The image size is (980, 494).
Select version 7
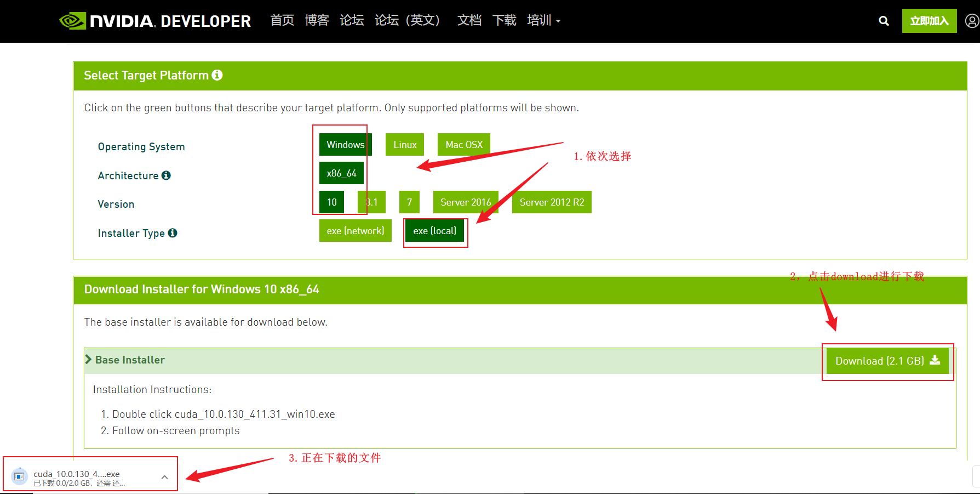click(409, 202)
